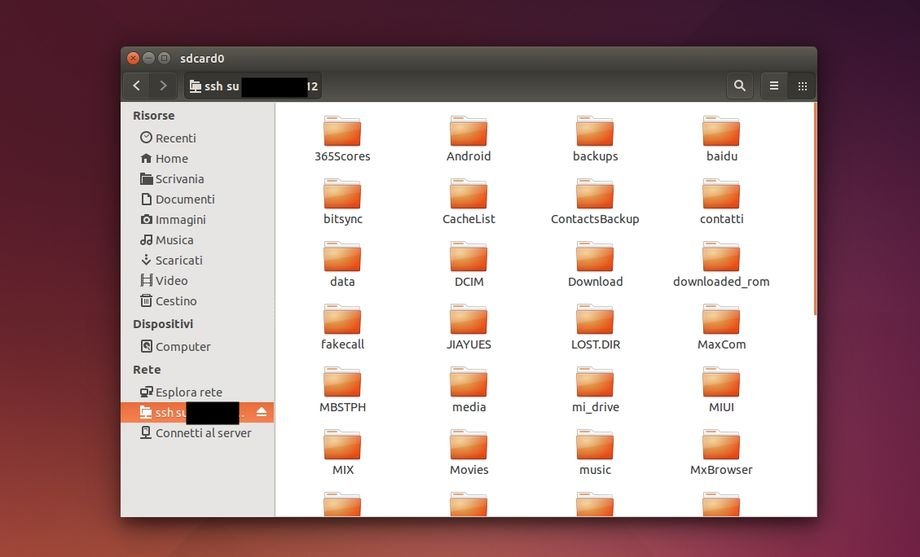This screenshot has width=920, height=557.
Task: Select Computer under Dispositivi
Action: (182, 347)
